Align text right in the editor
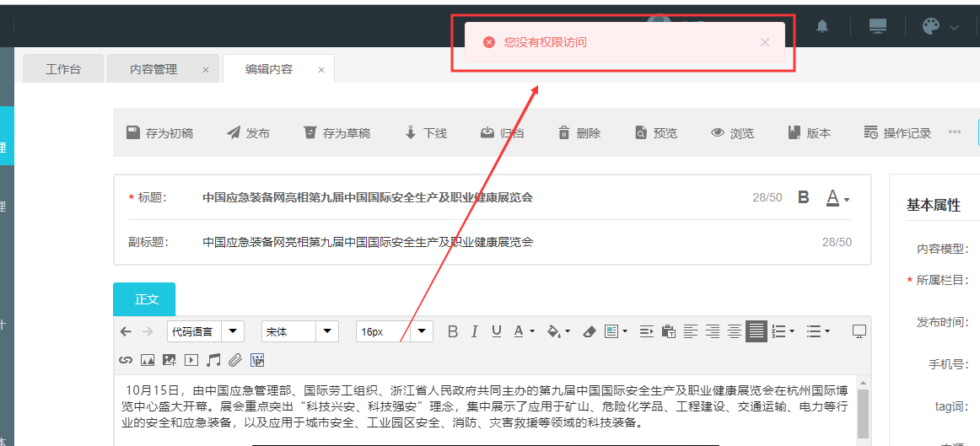The height and width of the screenshot is (446, 980). click(713, 331)
